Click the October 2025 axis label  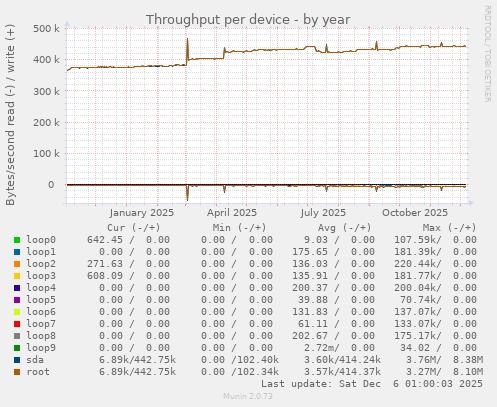pyautogui.click(x=415, y=213)
